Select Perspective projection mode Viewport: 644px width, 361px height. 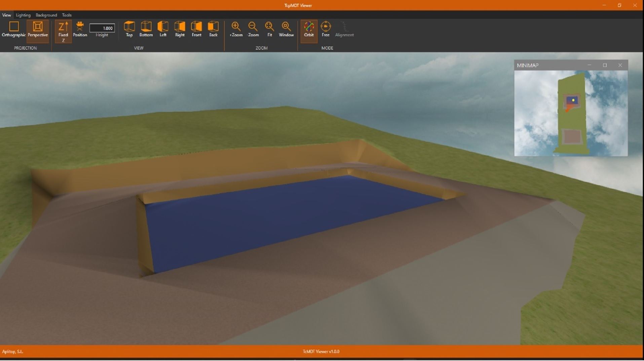point(38,29)
